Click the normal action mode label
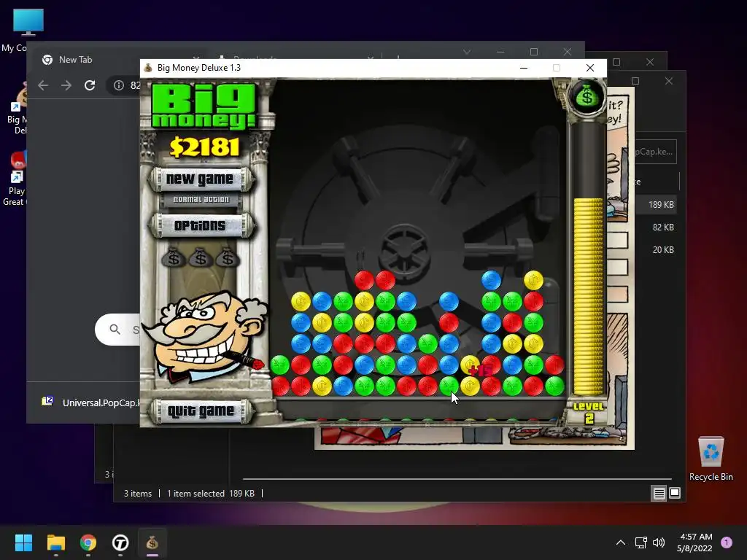 coord(201,200)
